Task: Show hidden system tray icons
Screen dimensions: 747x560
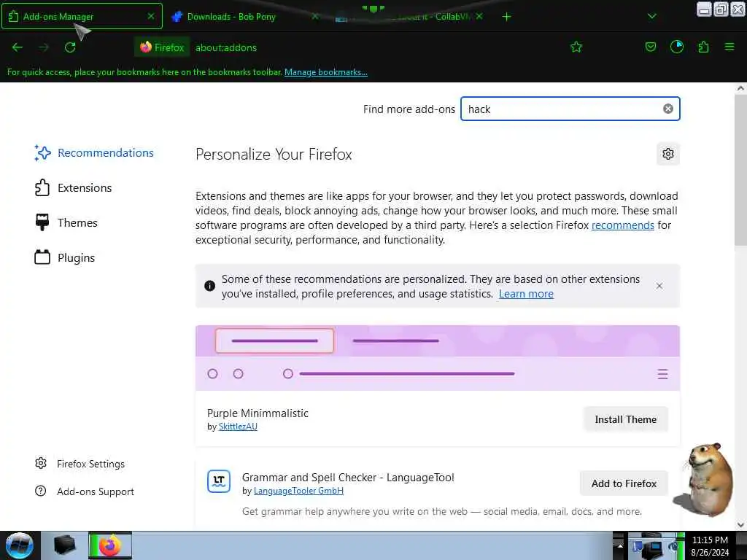Action: pyautogui.click(x=620, y=545)
